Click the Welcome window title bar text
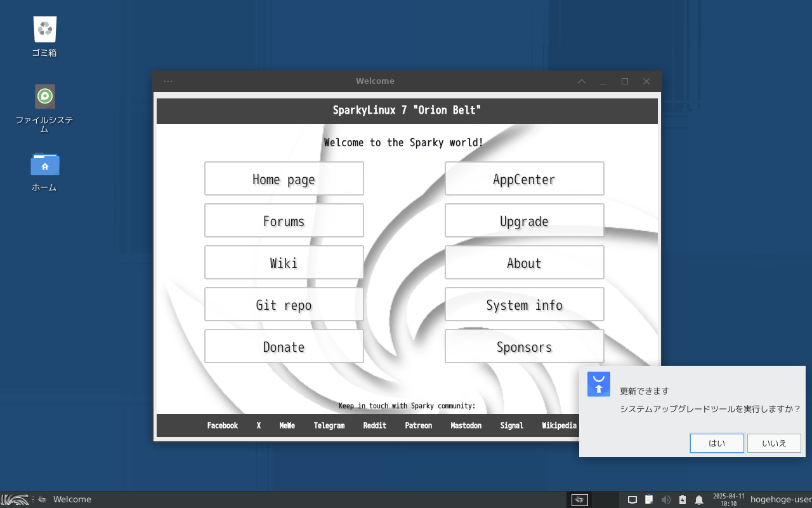Screen dimensions: 812x508 point(375,81)
